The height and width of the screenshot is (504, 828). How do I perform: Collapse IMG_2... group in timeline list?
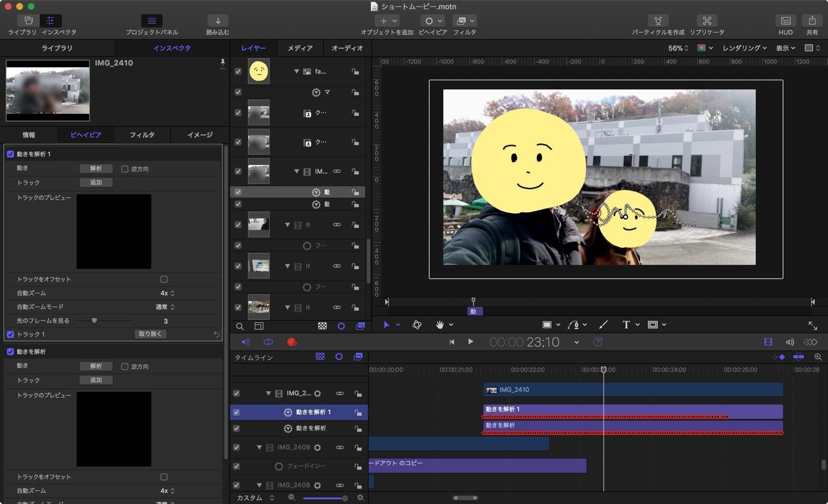coord(268,393)
